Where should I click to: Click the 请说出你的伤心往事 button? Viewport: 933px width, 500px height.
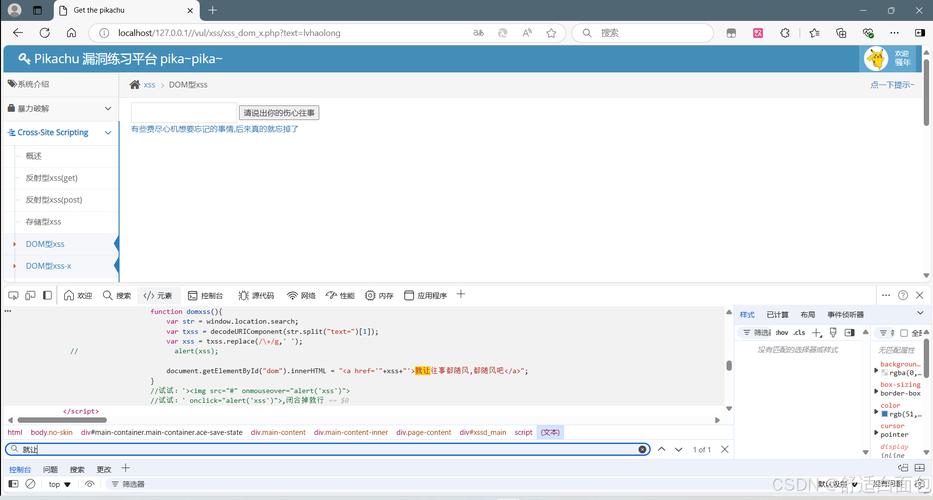point(279,112)
